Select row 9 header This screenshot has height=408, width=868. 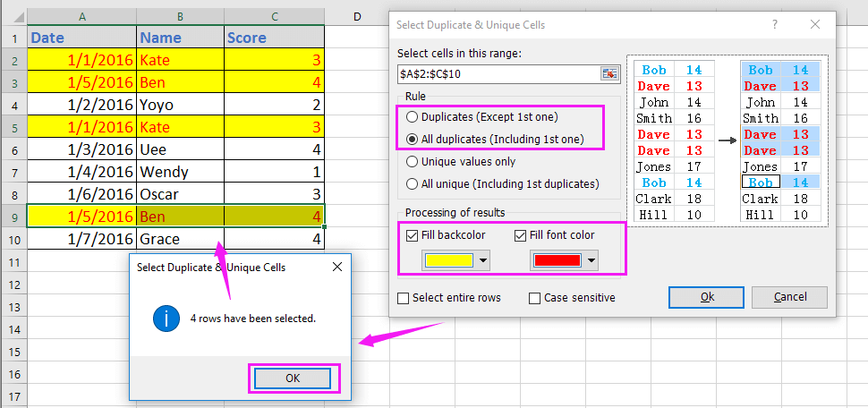13,217
